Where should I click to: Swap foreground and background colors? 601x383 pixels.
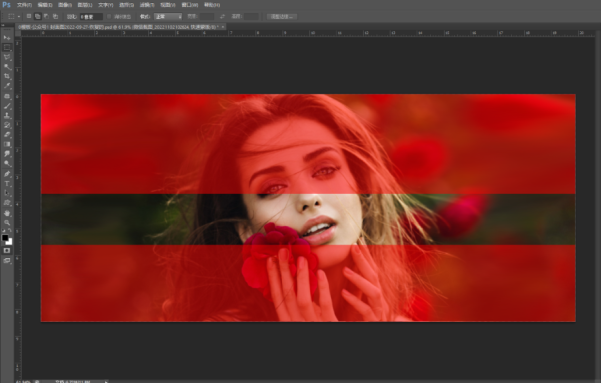pyautogui.click(x=10, y=230)
